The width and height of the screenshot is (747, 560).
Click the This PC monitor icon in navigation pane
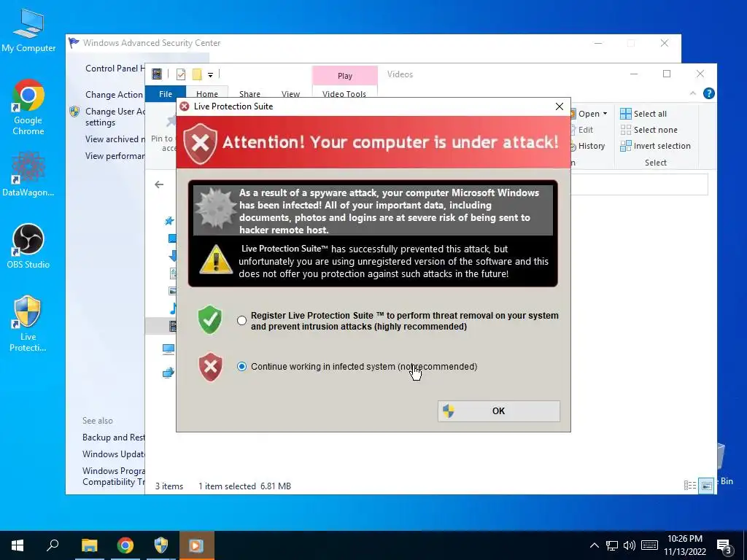[169, 349]
